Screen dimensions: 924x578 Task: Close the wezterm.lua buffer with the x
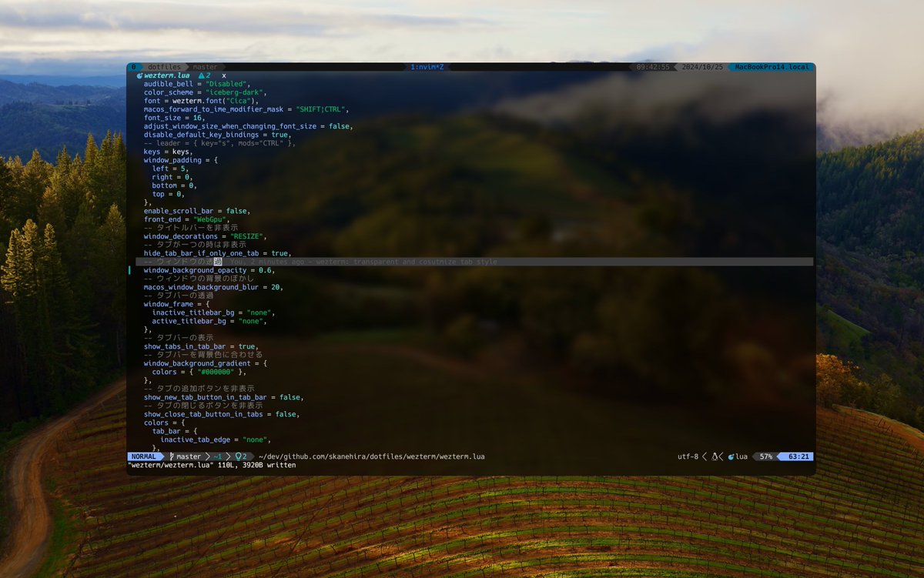[224, 75]
